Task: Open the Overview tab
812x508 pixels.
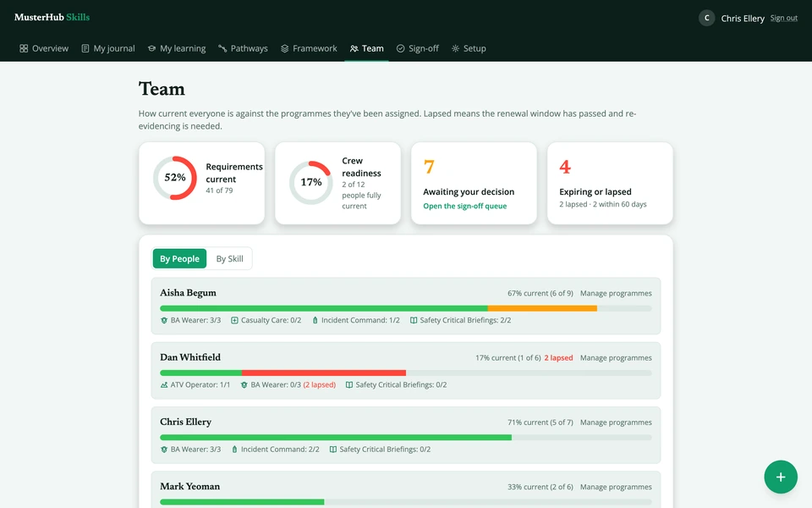Action: [x=44, y=48]
